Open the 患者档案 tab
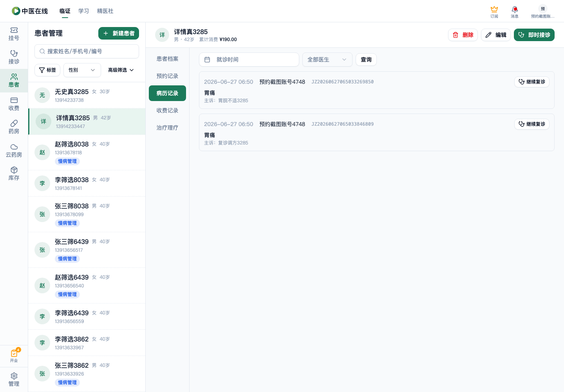 [167, 59]
